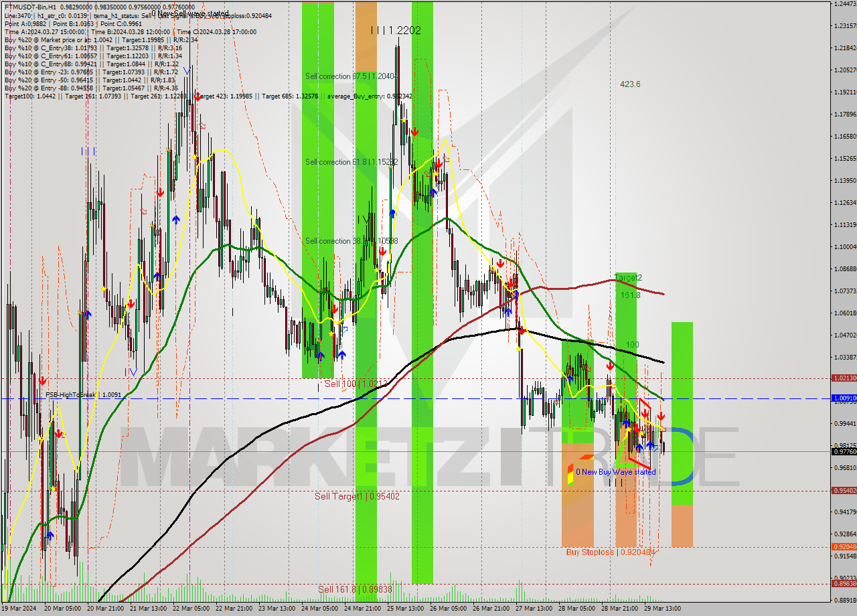
Task: Click the '423.6' Fibonacci label
Action: coord(630,84)
